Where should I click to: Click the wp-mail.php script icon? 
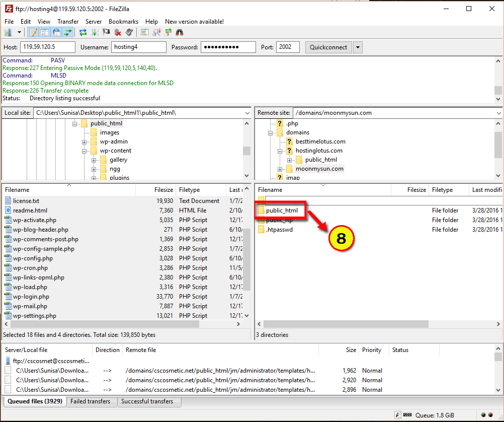8,307
